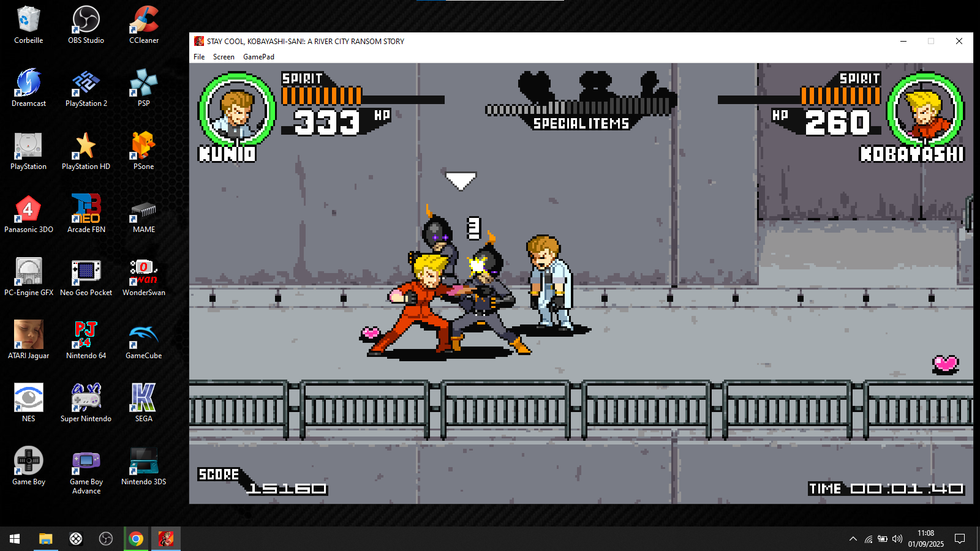Select the Arcade FBN shortcut
Screen dimensions: 980x551
86,214
